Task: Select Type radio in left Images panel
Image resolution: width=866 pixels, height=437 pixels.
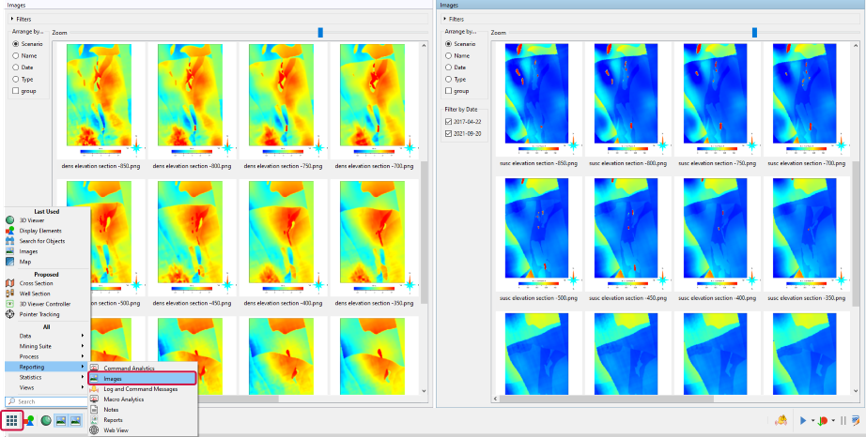Action: click(16, 79)
